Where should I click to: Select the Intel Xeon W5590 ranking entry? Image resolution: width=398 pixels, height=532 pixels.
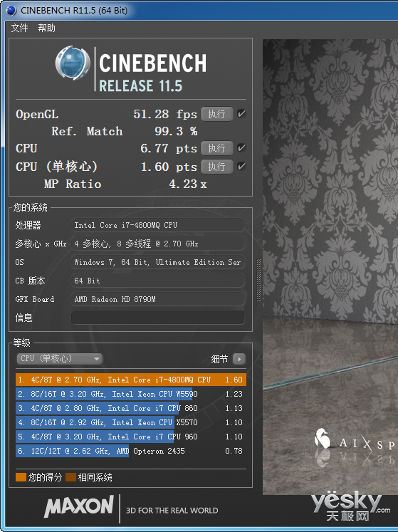point(130,394)
